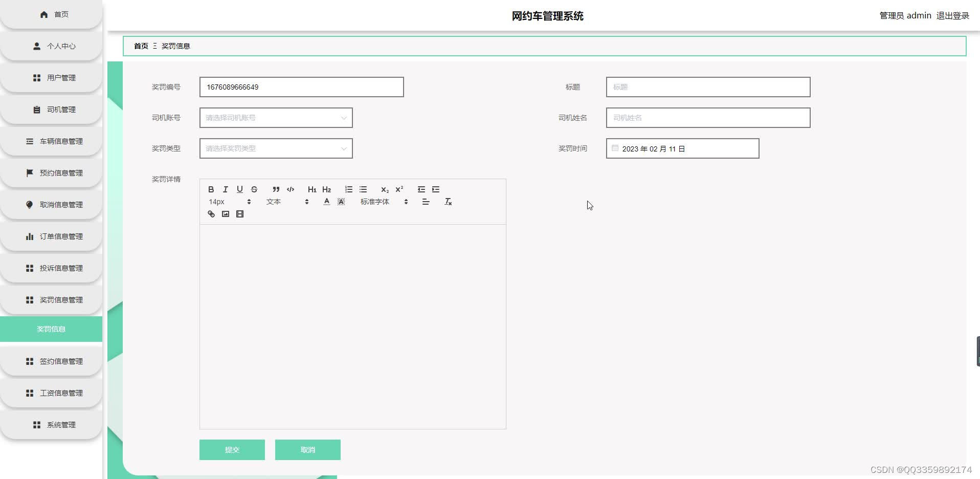Open 首页 in the sidebar
980x479 pixels.
tap(51, 14)
